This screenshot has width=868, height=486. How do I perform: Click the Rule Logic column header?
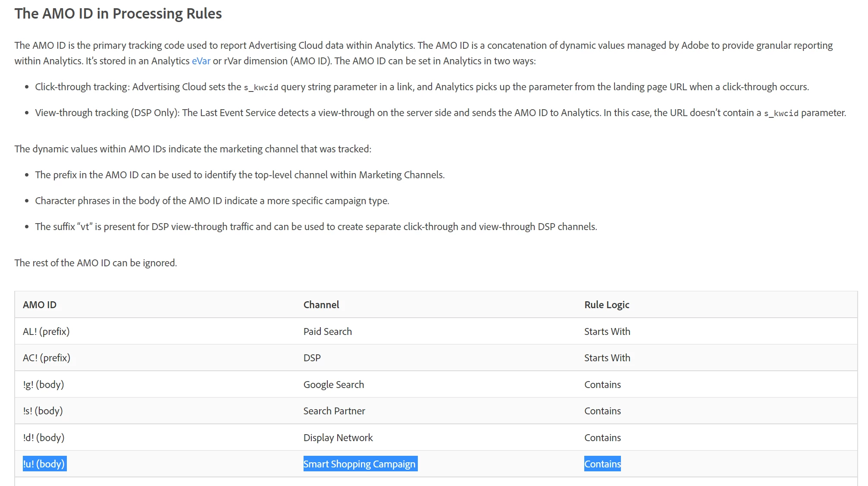click(607, 305)
